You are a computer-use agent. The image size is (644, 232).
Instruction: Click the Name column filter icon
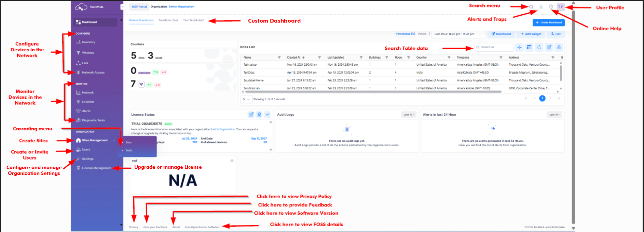click(279, 57)
